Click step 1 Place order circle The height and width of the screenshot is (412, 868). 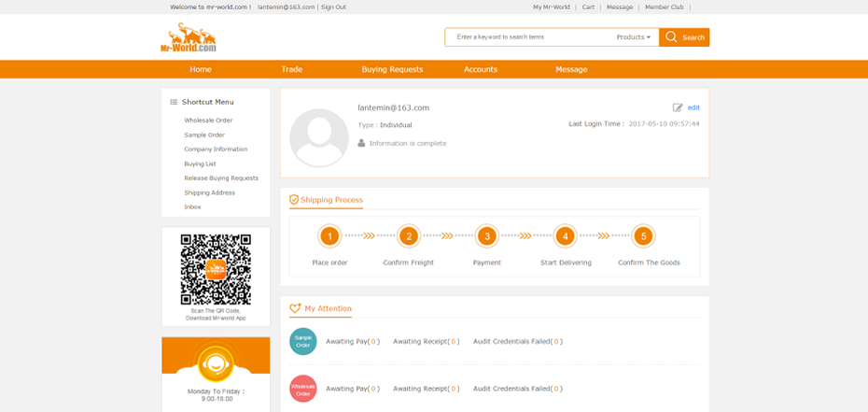pos(329,236)
